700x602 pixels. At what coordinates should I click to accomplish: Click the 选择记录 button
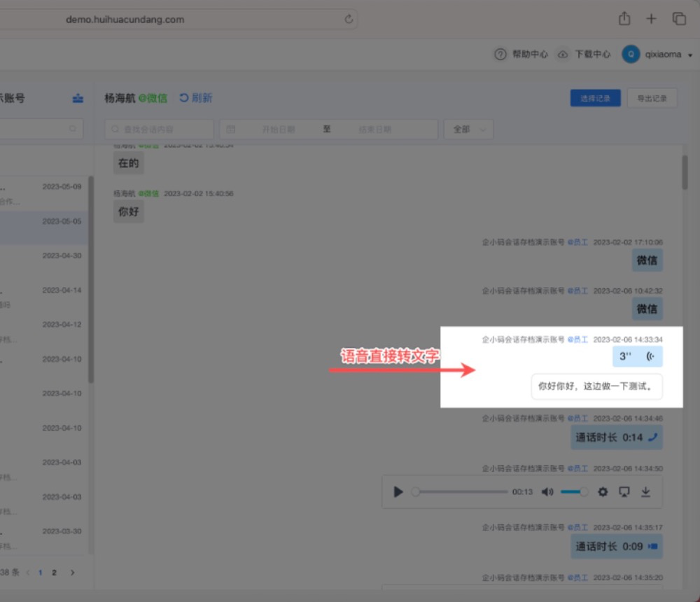point(595,99)
